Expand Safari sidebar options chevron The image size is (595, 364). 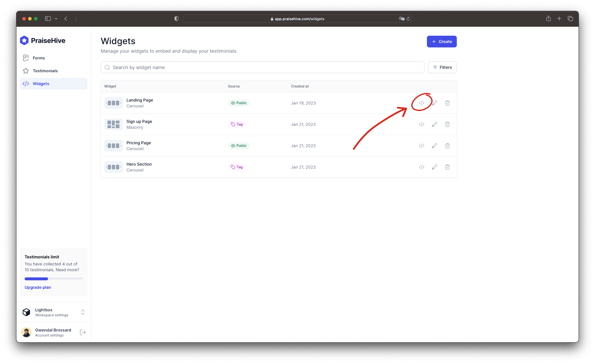[x=56, y=19]
